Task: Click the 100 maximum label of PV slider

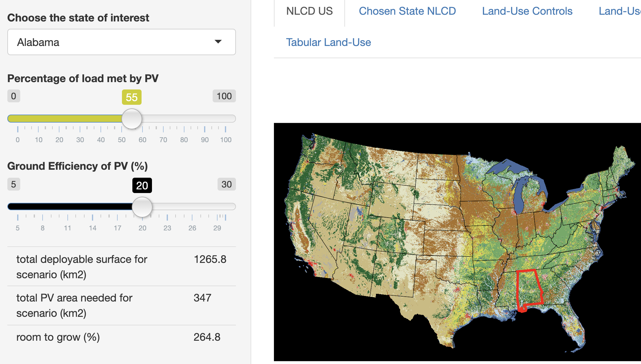Action: coord(224,96)
